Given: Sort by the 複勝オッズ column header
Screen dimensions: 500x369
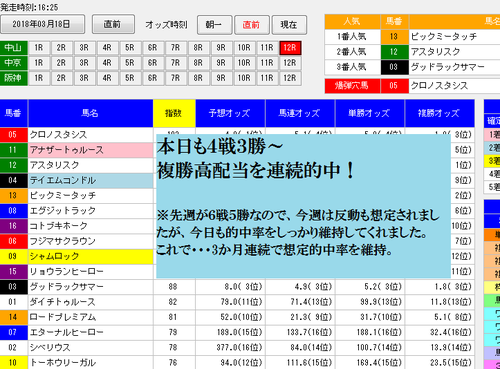Looking at the screenshot, I should (439, 113).
